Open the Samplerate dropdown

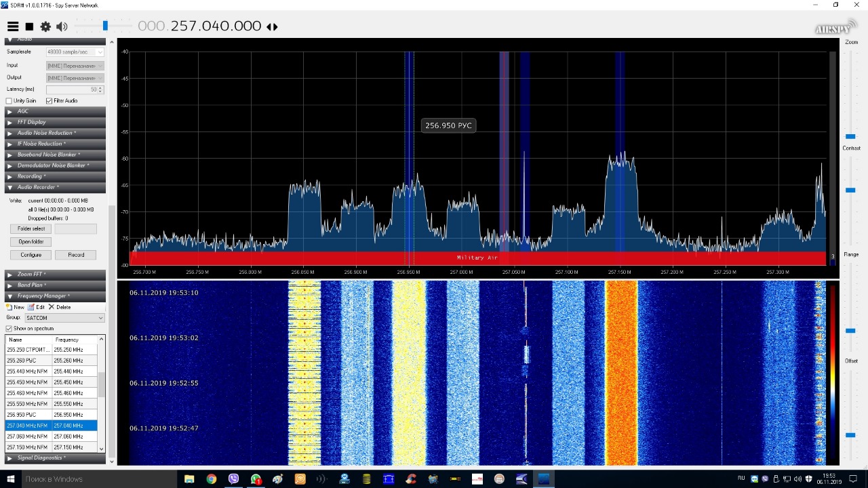(75, 52)
